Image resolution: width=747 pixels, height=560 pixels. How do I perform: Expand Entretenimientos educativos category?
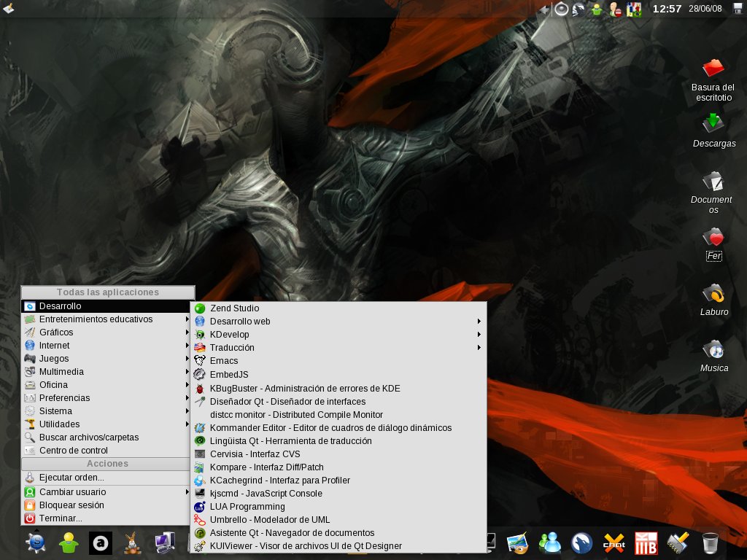pyautogui.click(x=107, y=319)
